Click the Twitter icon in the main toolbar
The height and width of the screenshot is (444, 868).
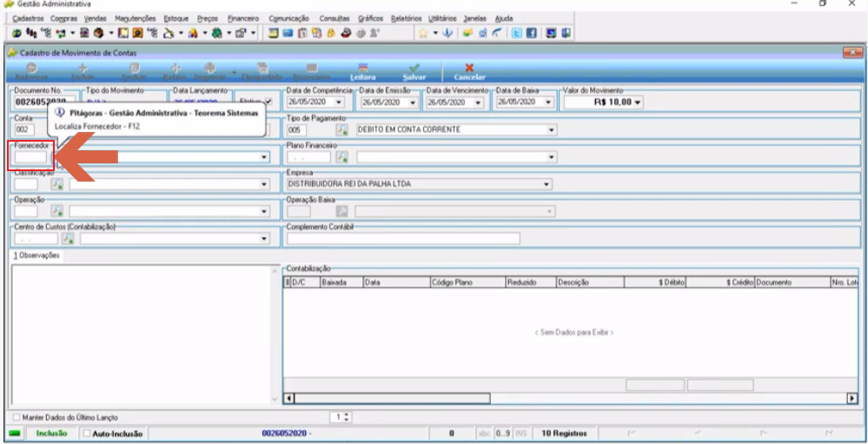click(516, 33)
